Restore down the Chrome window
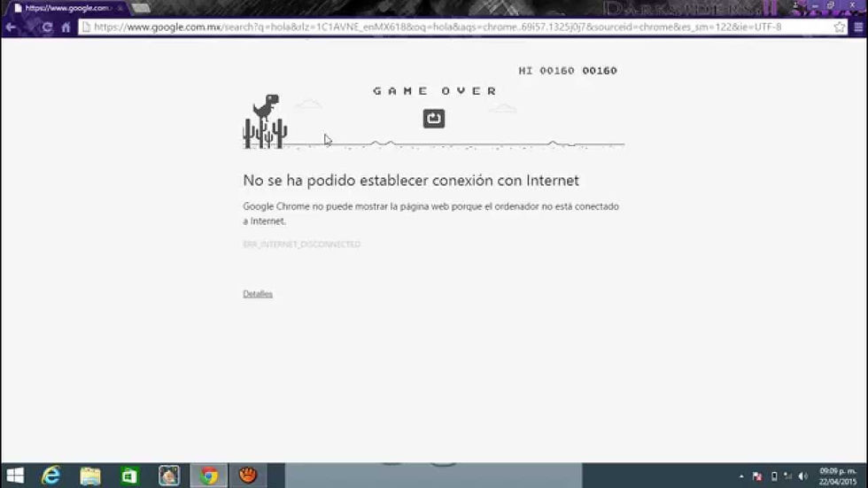 coord(831,6)
